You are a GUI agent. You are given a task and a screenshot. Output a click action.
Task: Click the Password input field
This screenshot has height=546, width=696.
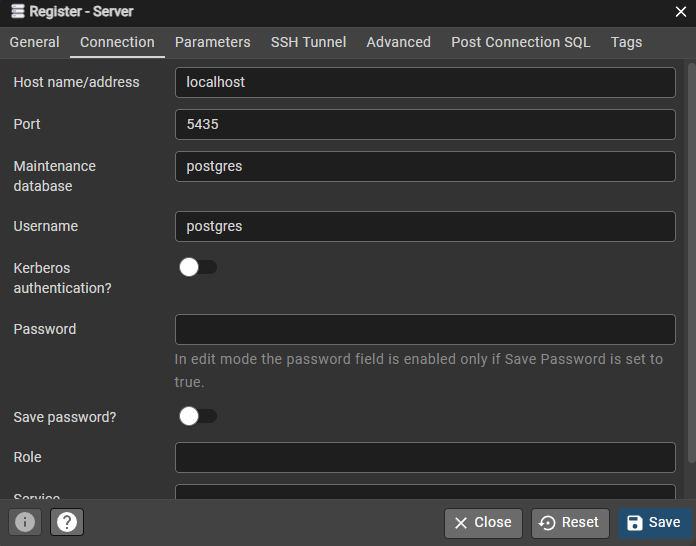pyautogui.click(x=425, y=329)
